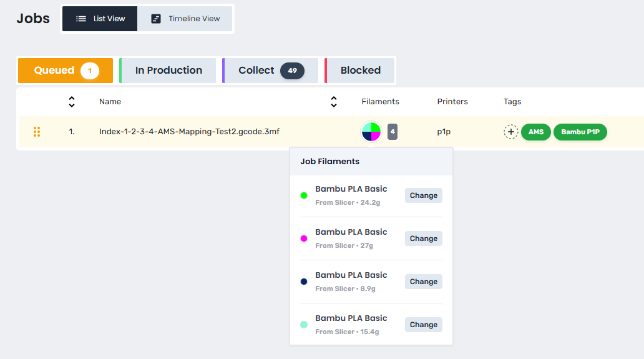Screen dimensions: 644x359
Task: Click the green filament color dot
Action: 304,195
